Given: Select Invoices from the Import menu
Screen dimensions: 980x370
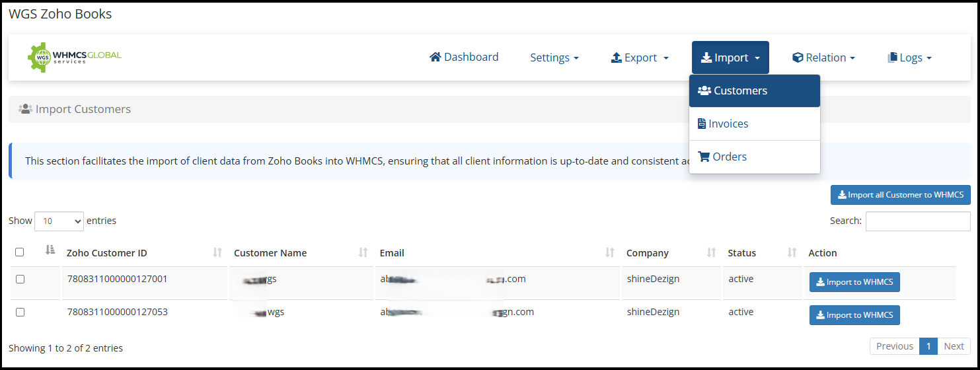Looking at the screenshot, I should (x=728, y=124).
